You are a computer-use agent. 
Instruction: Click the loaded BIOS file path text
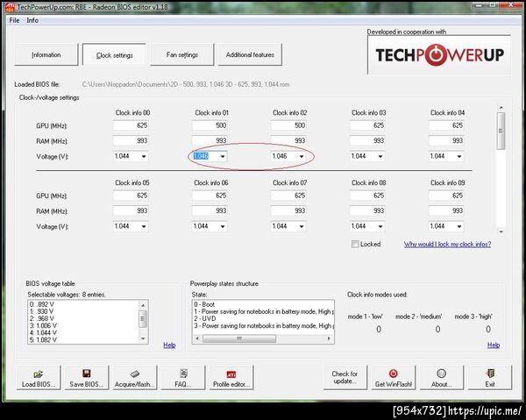tap(186, 84)
